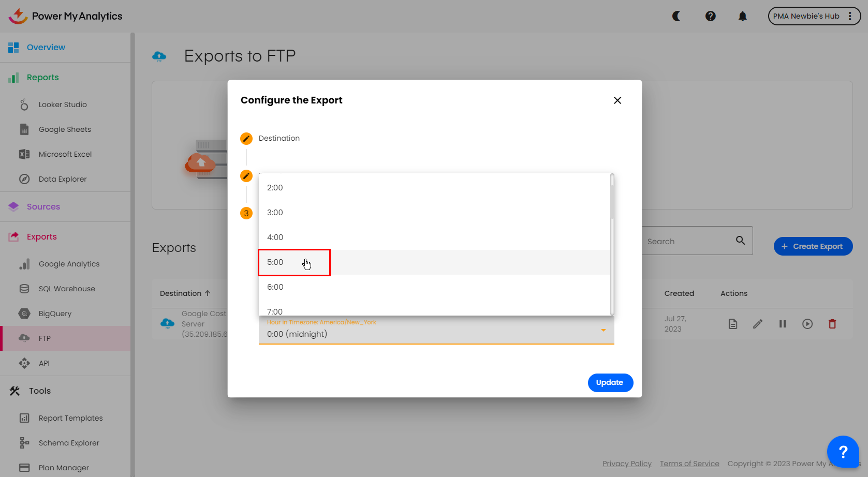The width and height of the screenshot is (868, 477).
Task: Open Looker Studio in sidebar
Action: (x=63, y=105)
